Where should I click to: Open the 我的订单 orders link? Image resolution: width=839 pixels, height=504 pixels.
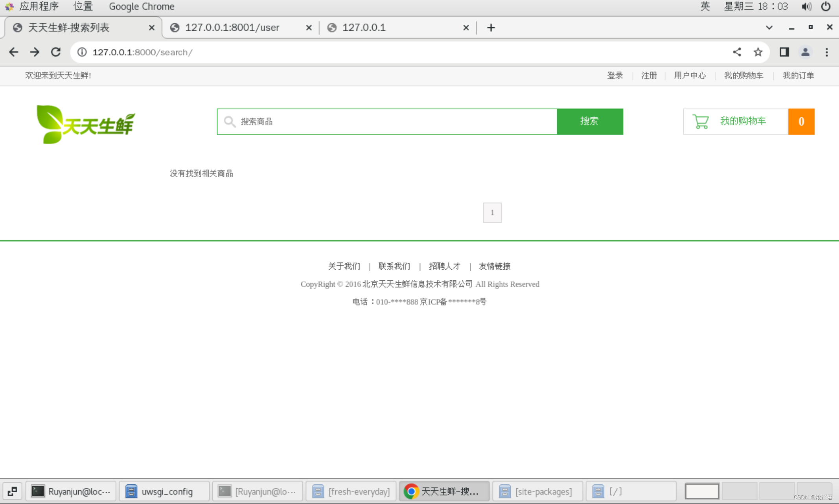tap(798, 75)
